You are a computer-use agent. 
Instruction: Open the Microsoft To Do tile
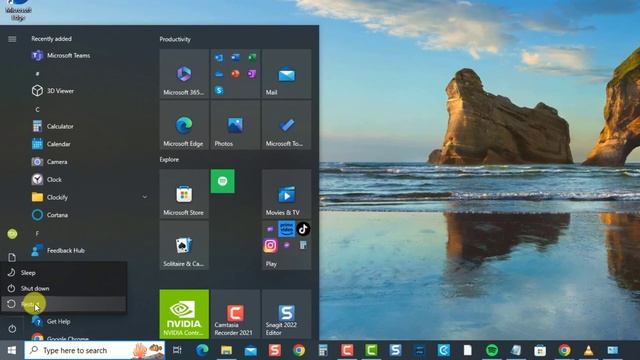pyautogui.click(x=287, y=125)
